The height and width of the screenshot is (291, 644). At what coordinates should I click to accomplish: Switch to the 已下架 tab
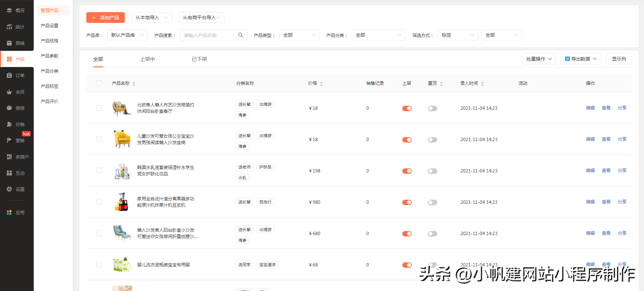[x=199, y=59]
